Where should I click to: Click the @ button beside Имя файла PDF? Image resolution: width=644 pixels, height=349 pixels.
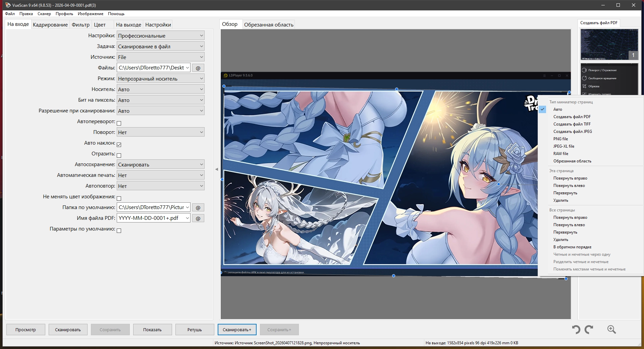[198, 218]
